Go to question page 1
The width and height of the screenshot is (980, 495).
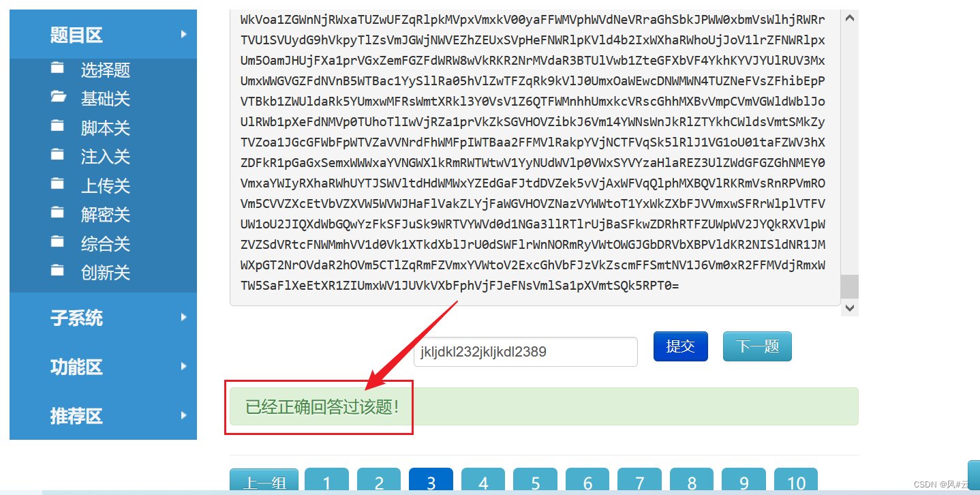pos(326,481)
